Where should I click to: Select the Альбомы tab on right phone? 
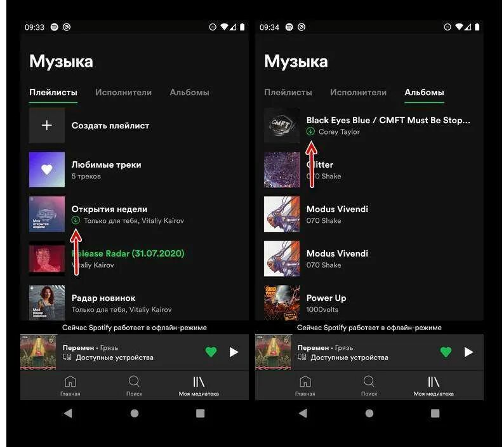[x=424, y=93]
